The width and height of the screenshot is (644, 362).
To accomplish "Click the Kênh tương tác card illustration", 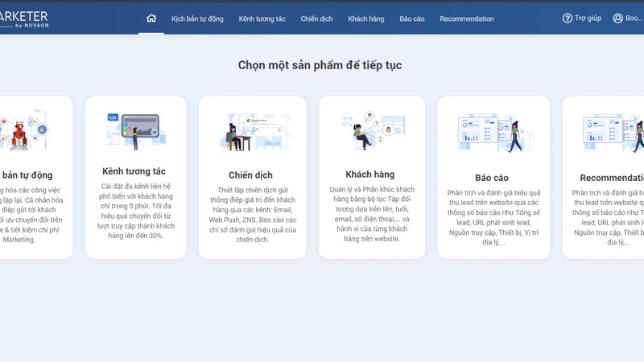I will click(135, 130).
